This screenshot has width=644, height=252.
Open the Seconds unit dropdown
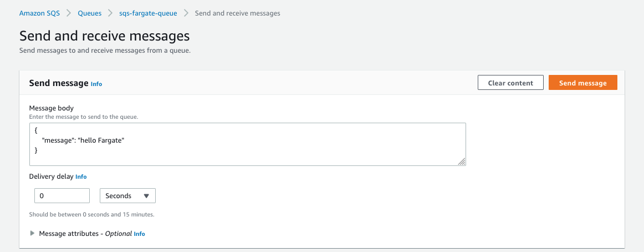127,196
